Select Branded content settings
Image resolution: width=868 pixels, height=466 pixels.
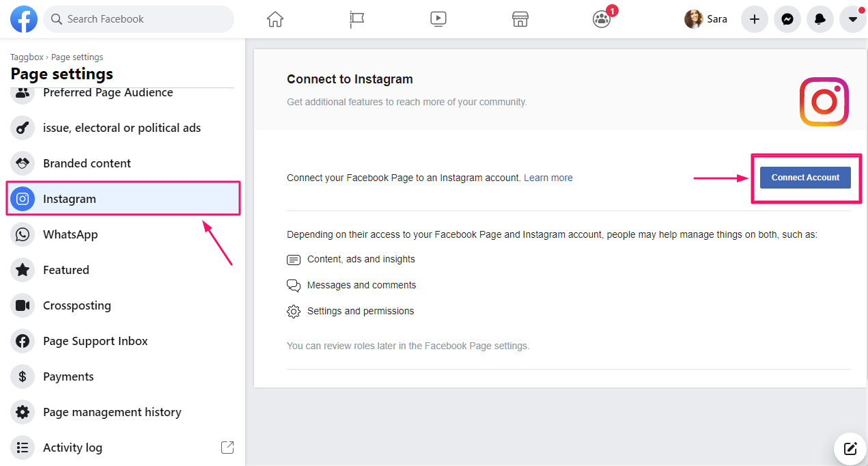point(87,163)
